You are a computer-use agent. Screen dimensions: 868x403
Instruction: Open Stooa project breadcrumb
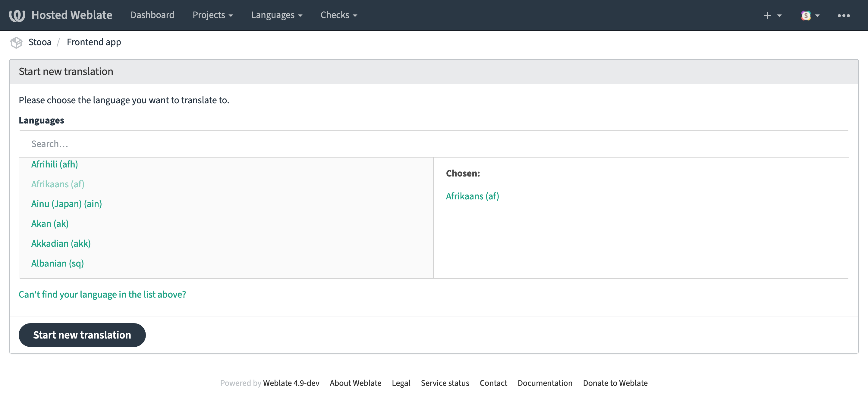(x=40, y=42)
